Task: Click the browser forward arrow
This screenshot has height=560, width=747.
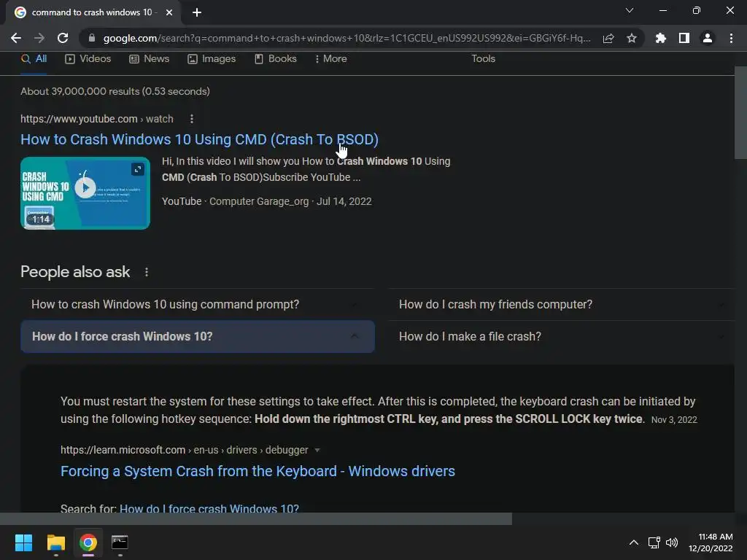Action: click(x=39, y=38)
